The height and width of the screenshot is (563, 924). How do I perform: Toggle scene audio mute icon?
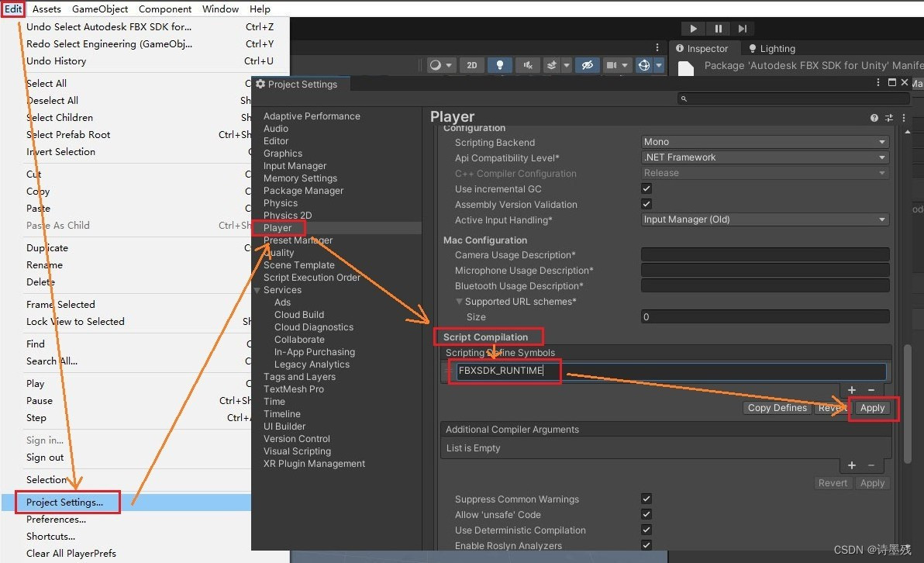tap(528, 65)
